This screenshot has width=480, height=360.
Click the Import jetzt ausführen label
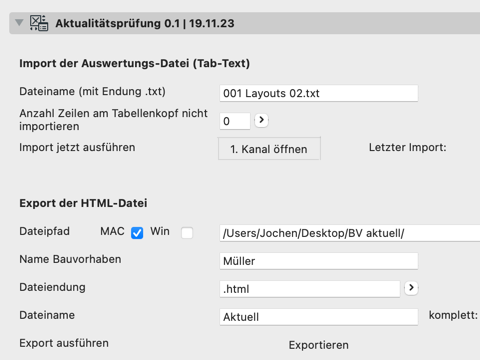pyautogui.click(x=77, y=147)
